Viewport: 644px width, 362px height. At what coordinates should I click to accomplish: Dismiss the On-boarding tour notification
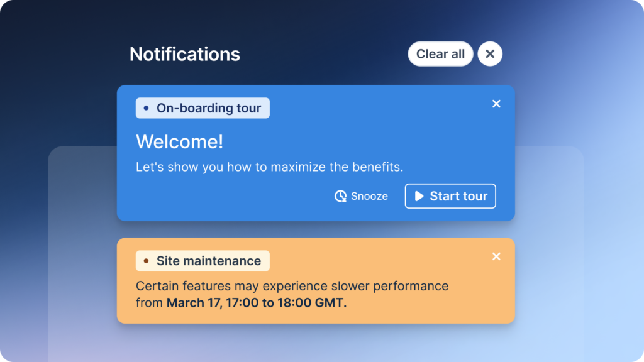point(496,104)
